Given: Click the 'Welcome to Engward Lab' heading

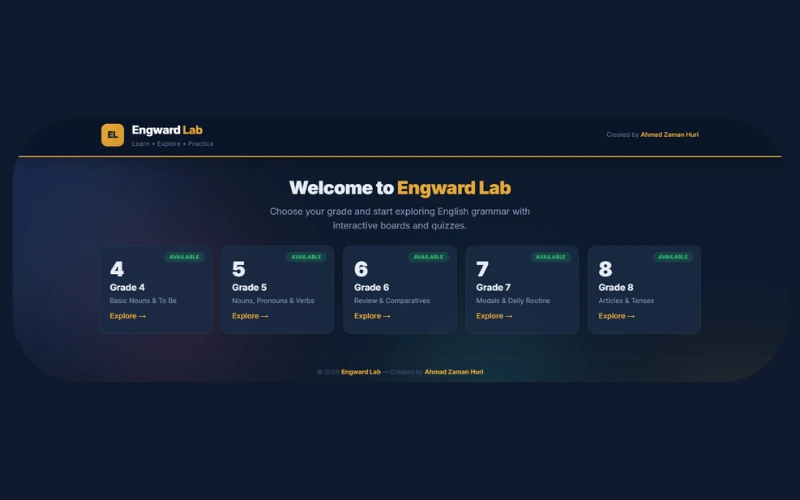Looking at the screenshot, I should [x=400, y=188].
